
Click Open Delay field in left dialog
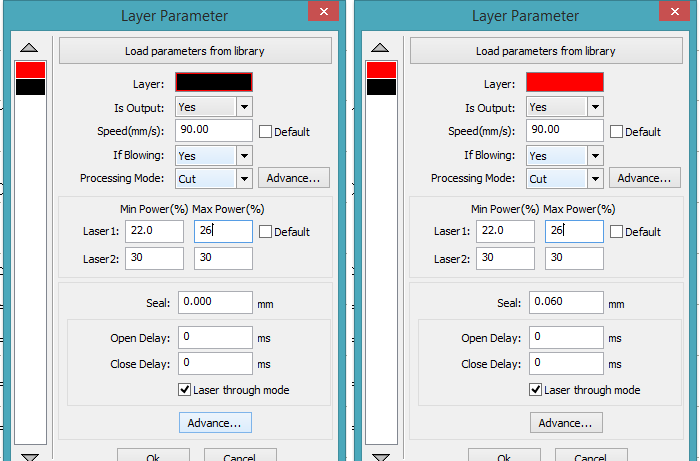pyautogui.click(x=215, y=337)
